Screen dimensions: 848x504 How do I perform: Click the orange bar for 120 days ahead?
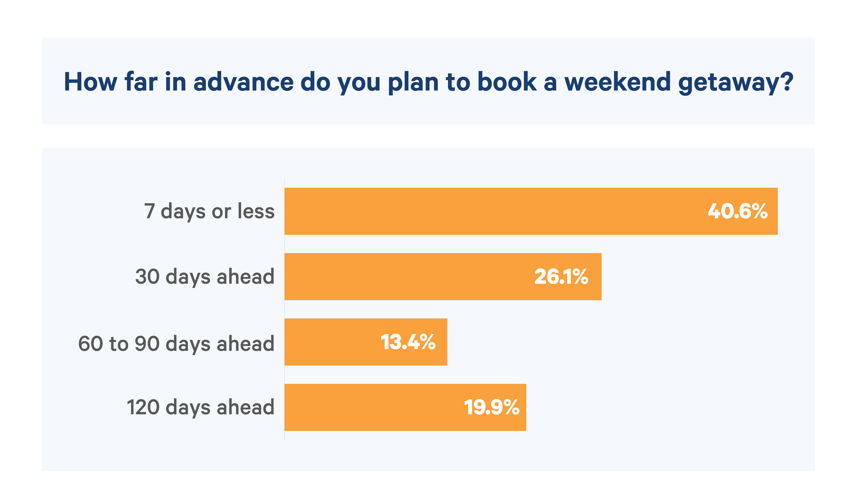point(405,407)
